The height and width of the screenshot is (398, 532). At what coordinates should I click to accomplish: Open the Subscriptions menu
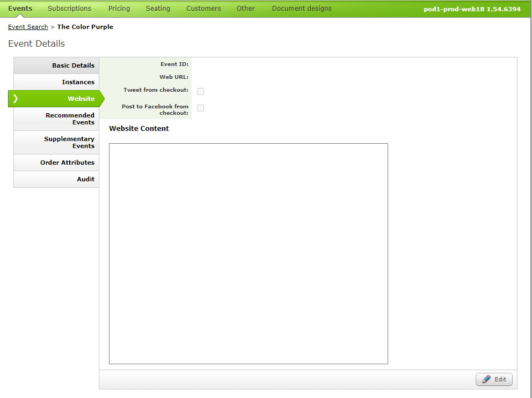coord(69,9)
